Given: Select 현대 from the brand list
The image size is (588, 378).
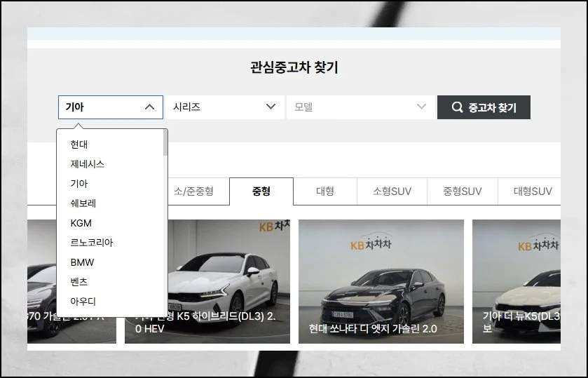Looking at the screenshot, I should (79, 144).
